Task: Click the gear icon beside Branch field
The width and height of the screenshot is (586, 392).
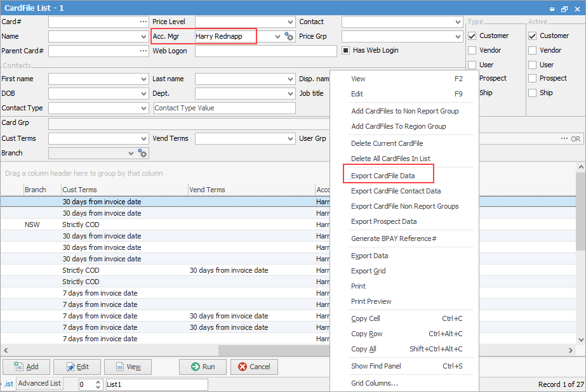Action: 143,154
